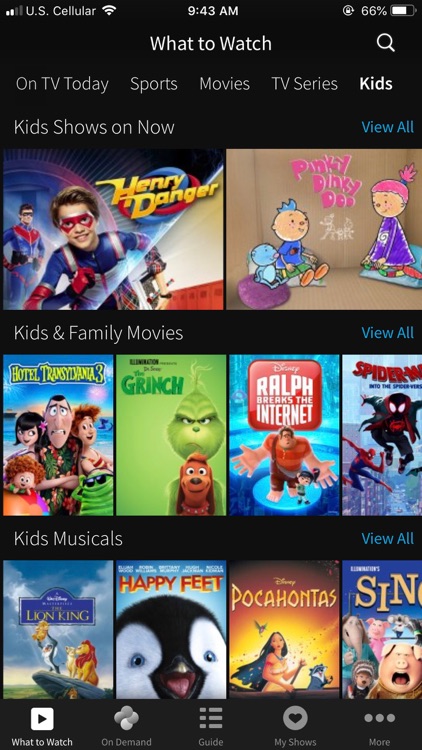The width and height of the screenshot is (422, 750).
Task: View All Kids Shows on Now
Action: tap(388, 127)
